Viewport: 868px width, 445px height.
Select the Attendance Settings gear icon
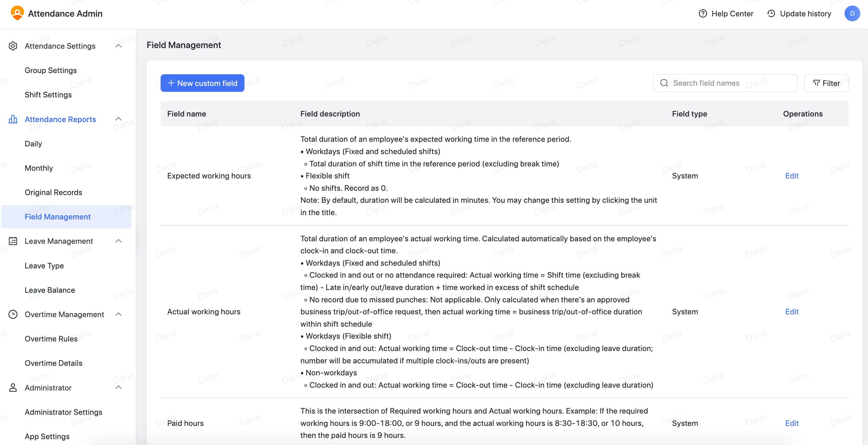(13, 46)
